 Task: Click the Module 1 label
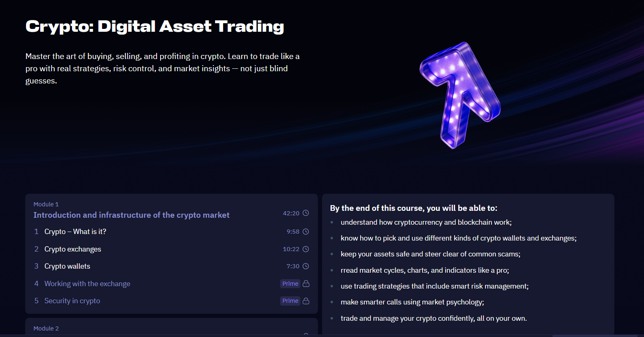[46, 204]
